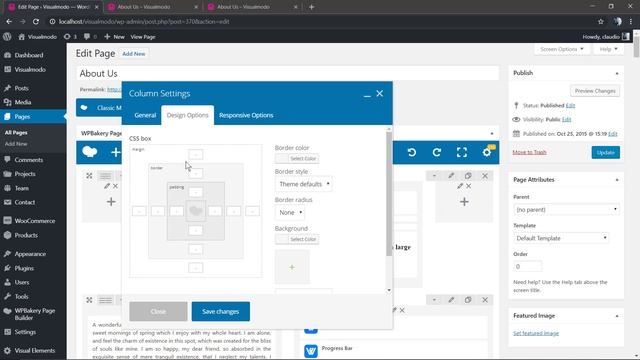This screenshot has height=360, width=640.
Task: Edit right column pencil icon
Action: pyautogui.click(x=460, y=186)
